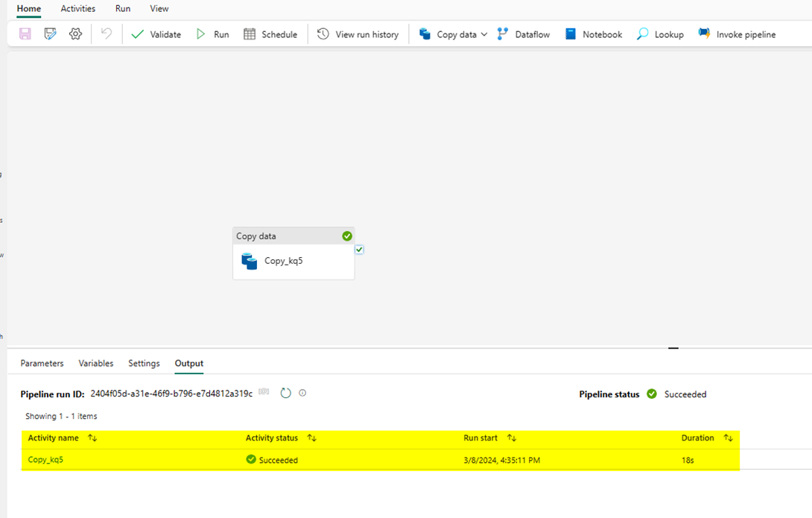Click the Succeeded status in Copy_kq5 row
Image resolution: width=812 pixels, height=518 pixels.
tap(272, 459)
